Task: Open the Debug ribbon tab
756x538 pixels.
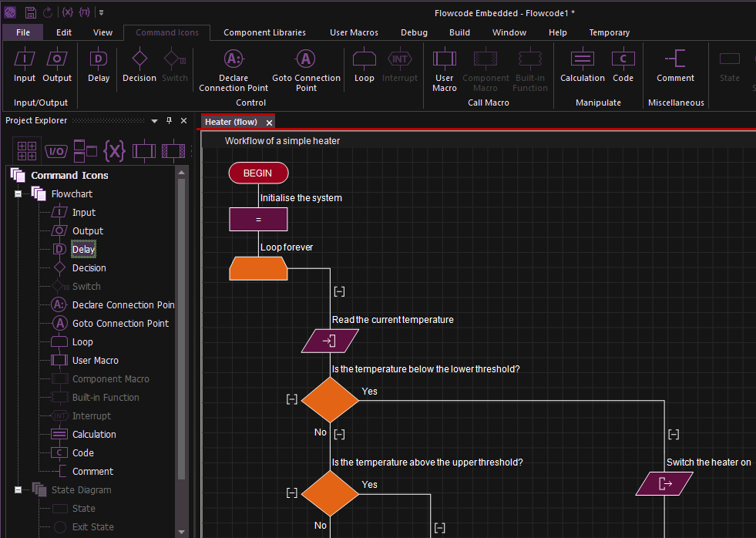Action: coord(414,32)
